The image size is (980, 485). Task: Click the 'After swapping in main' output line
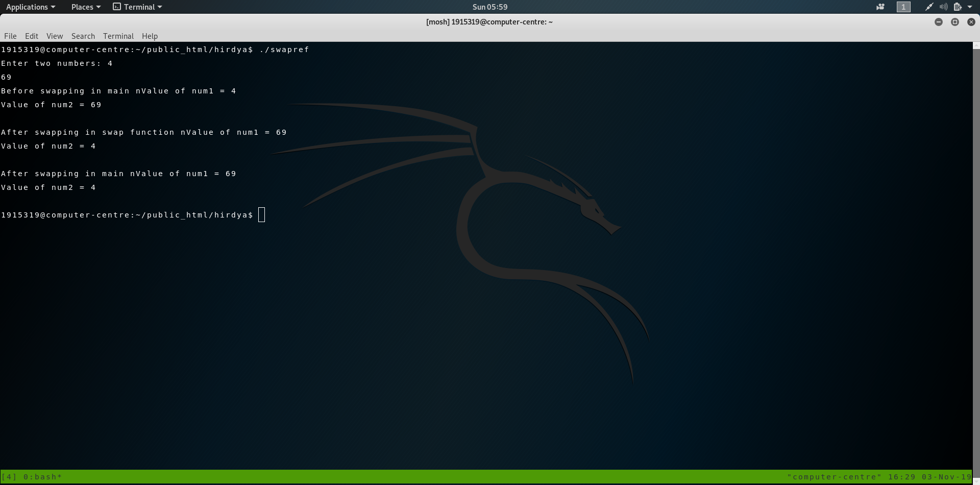click(118, 174)
